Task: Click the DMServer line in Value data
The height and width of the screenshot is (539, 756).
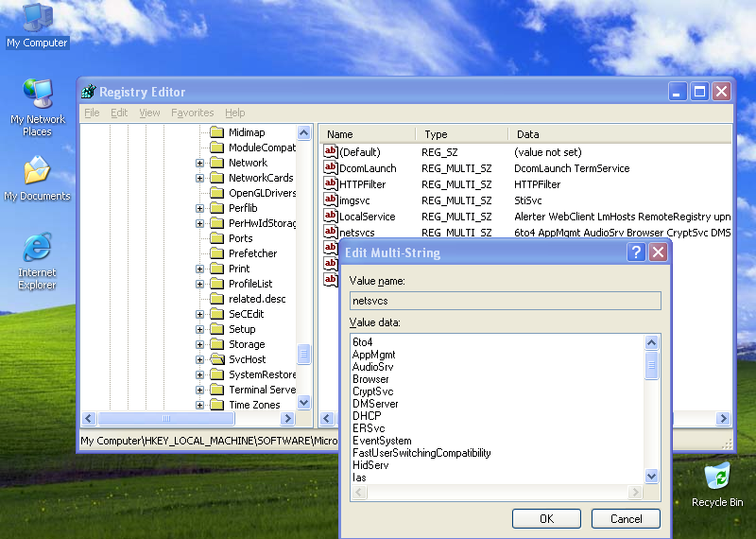Action: pyautogui.click(x=375, y=404)
